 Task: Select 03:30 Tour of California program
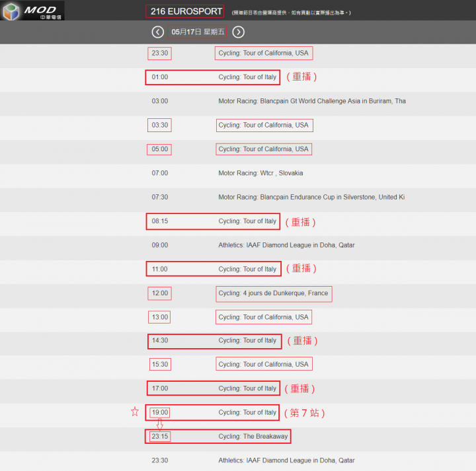264,125
